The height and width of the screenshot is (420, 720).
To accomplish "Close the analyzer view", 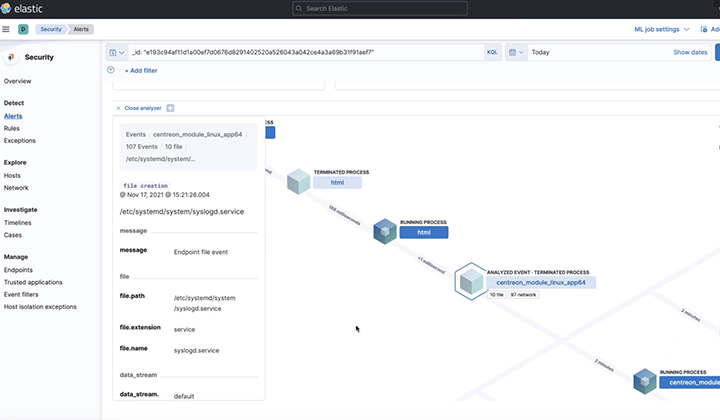I will point(139,108).
